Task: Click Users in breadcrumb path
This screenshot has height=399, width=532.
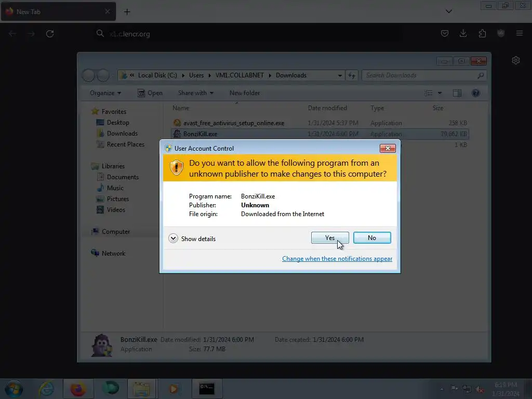Action: coord(196,75)
